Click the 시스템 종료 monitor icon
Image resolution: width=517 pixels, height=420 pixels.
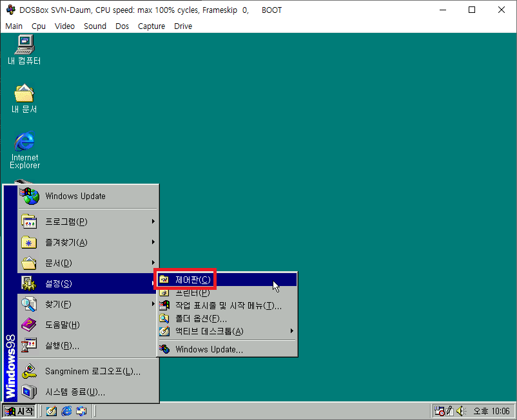pyautogui.click(x=29, y=392)
